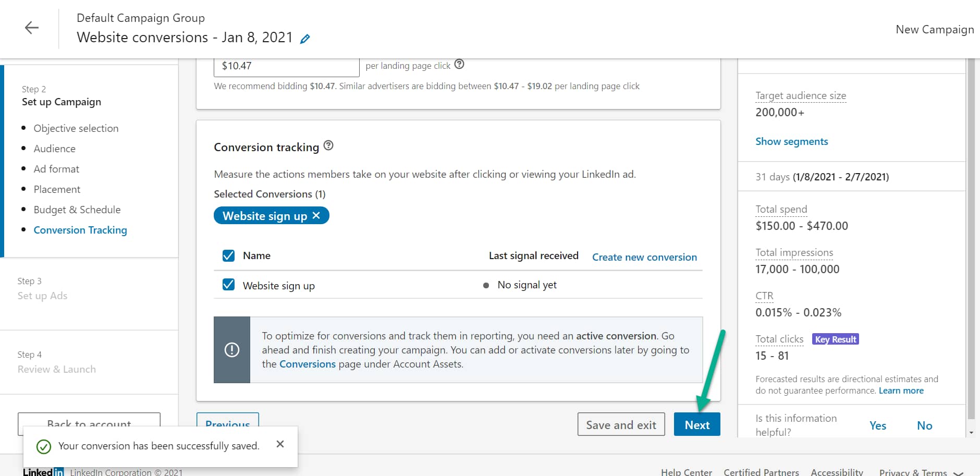The width and height of the screenshot is (980, 476).
Task: Uncheck the Website sign up row checkbox
Action: (x=228, y=285)
